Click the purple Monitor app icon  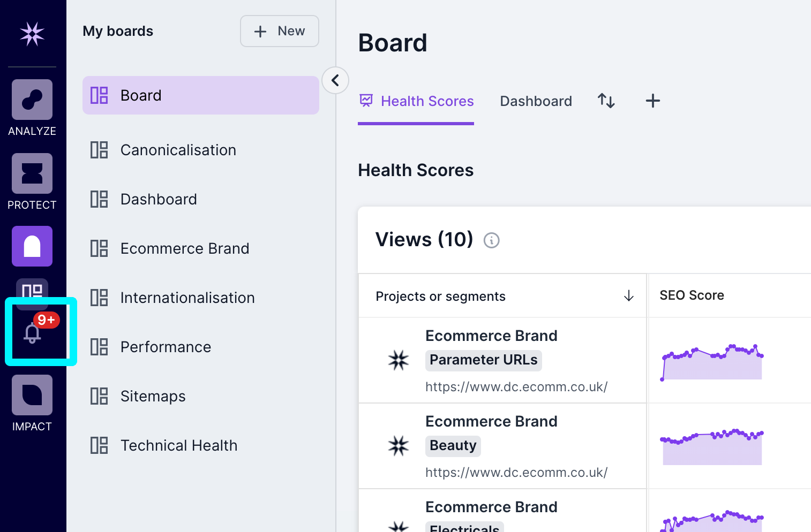click(32, 246)
